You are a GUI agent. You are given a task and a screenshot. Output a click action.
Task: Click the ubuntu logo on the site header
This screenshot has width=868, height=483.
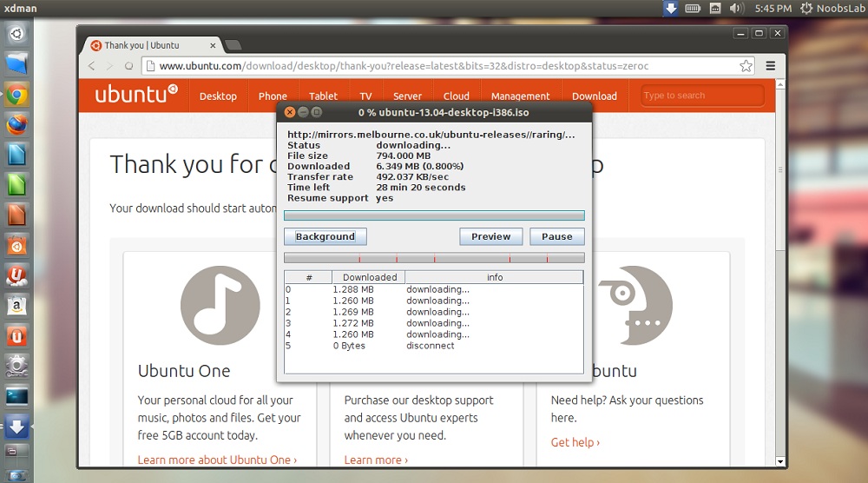coord(136,95)
